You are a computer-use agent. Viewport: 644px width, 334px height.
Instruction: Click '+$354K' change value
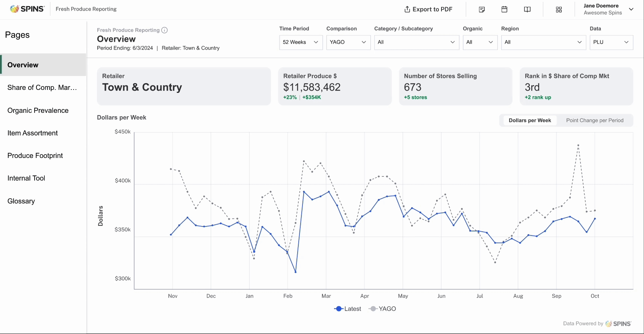tap(311, 97)
